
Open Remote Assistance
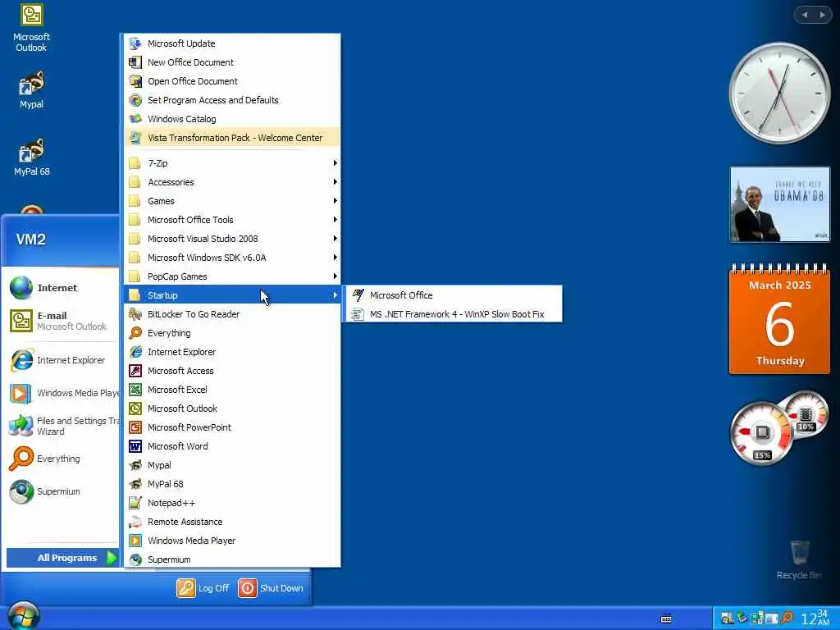(232, 522)
